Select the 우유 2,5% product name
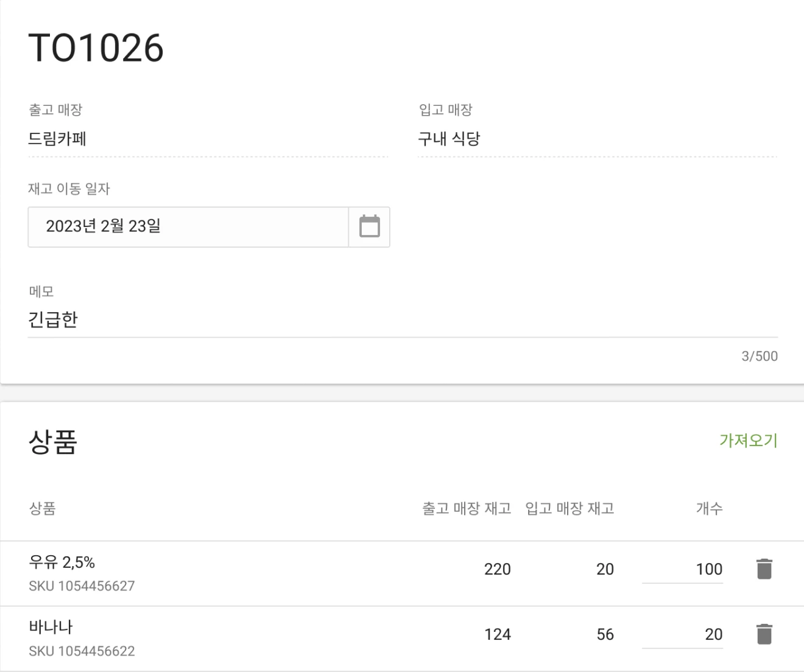 coord(62,562)
